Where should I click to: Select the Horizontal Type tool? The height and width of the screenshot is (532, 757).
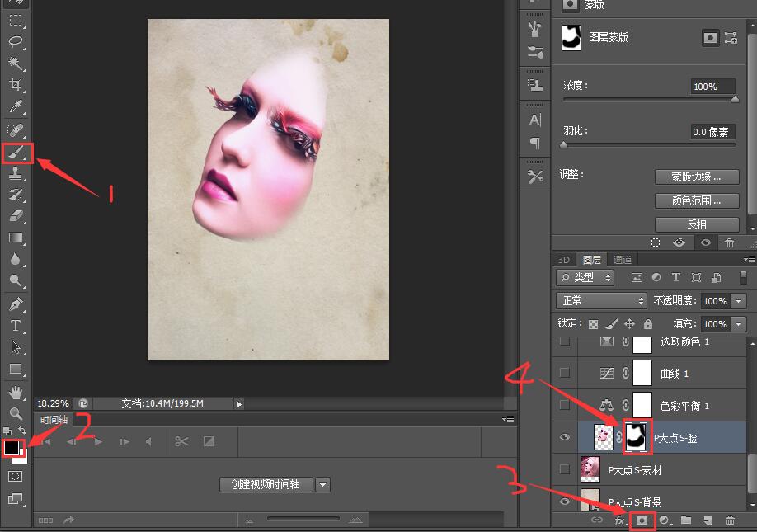[16, 326]
